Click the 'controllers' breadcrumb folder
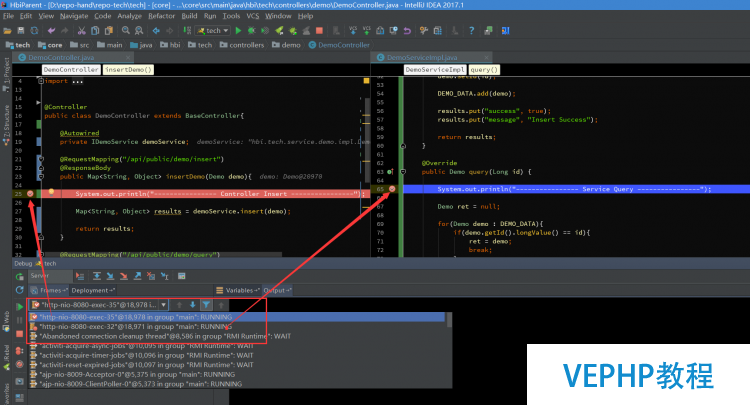The width and height of the screenshot is (750, 405). (242, 45)
